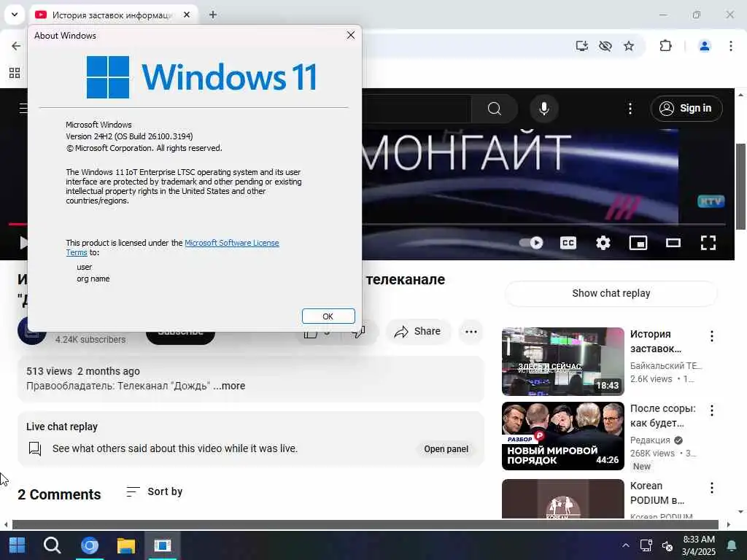Start voice search with microphone
Image resolution: width=747 pixels, height=560 pixels.
tap(544, 109)
